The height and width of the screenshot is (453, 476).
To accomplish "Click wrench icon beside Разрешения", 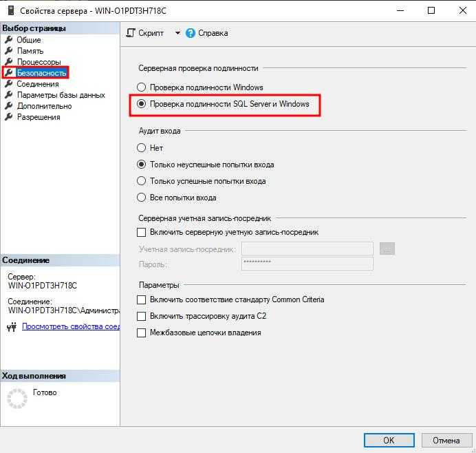I will (x=9, y=116).
